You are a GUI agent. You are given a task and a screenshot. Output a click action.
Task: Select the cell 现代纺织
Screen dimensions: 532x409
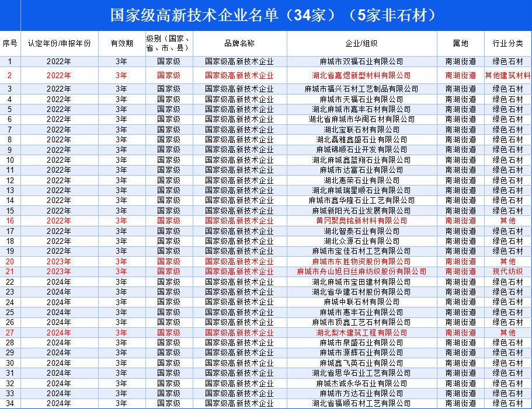(x=508, y=272)
